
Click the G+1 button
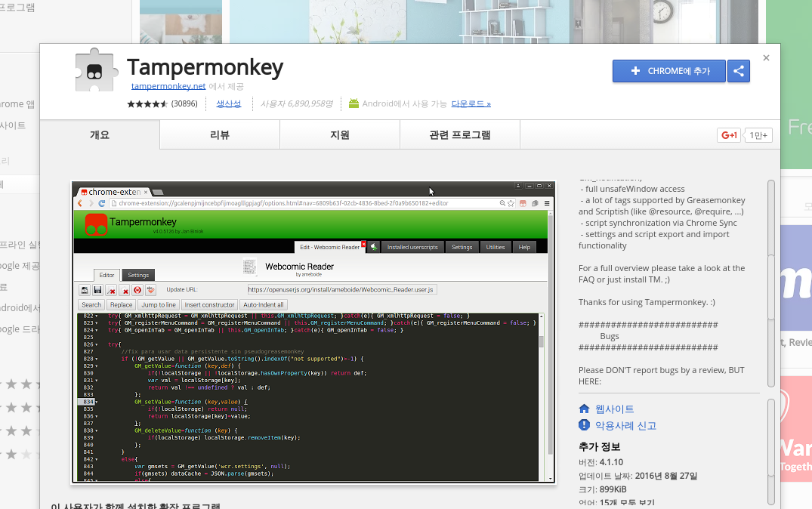click(x=729, y=135)
